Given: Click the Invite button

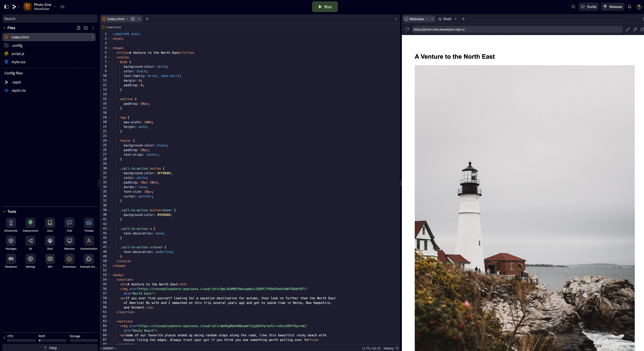Looking at the screenshot, I should (588, 7).
